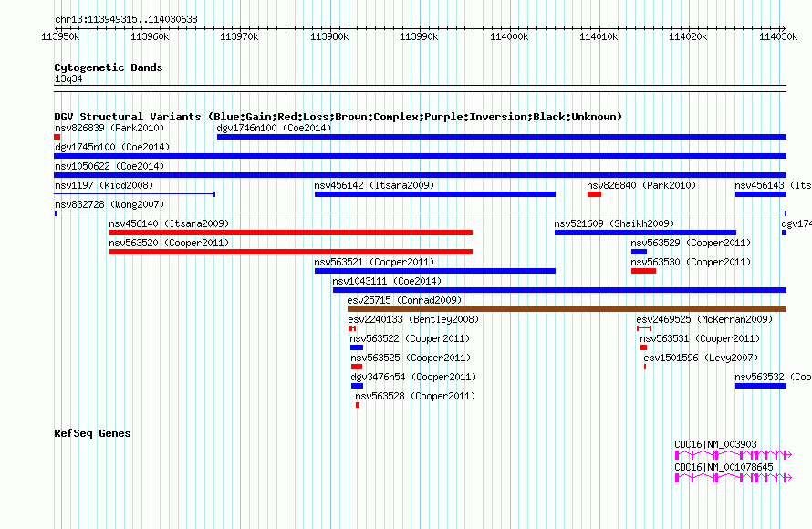Select the nsv456142 (Itsara2009) blue bar

[x=435, y=194]
